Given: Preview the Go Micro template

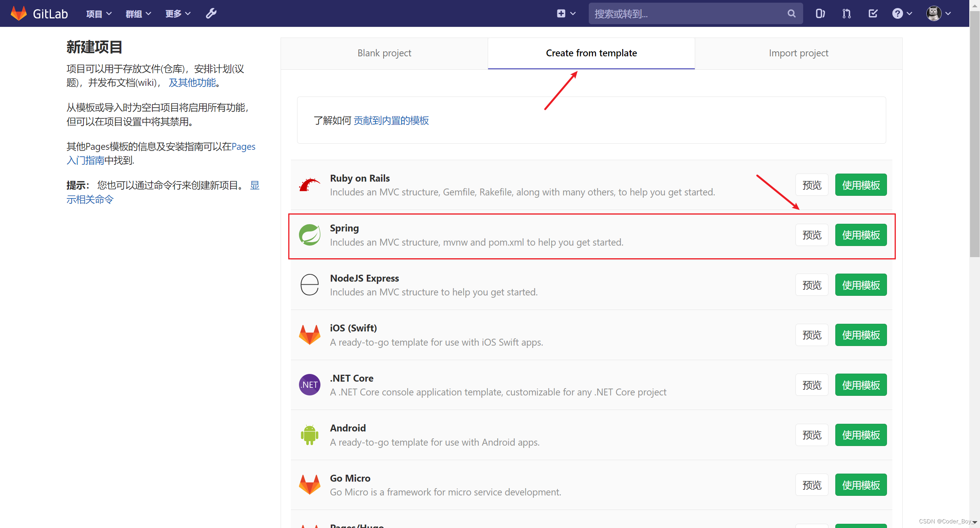Looking at the screenshot, I should [x=812, y=485].
